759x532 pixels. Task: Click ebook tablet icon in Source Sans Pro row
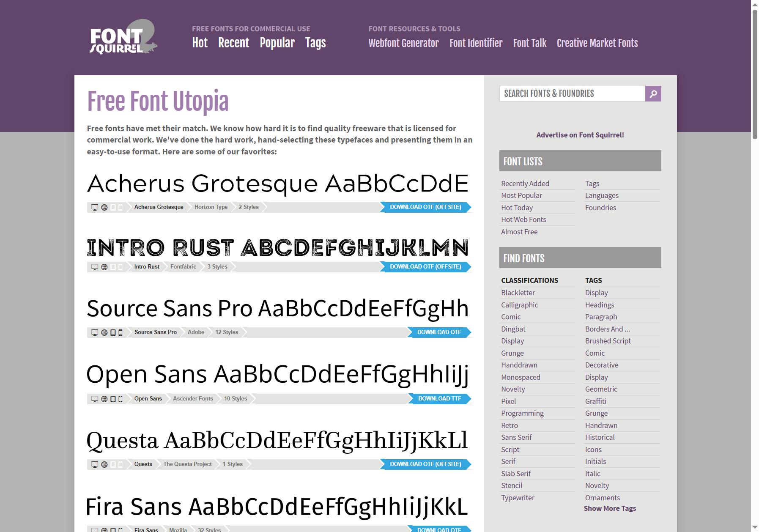[x=113, y=332]
